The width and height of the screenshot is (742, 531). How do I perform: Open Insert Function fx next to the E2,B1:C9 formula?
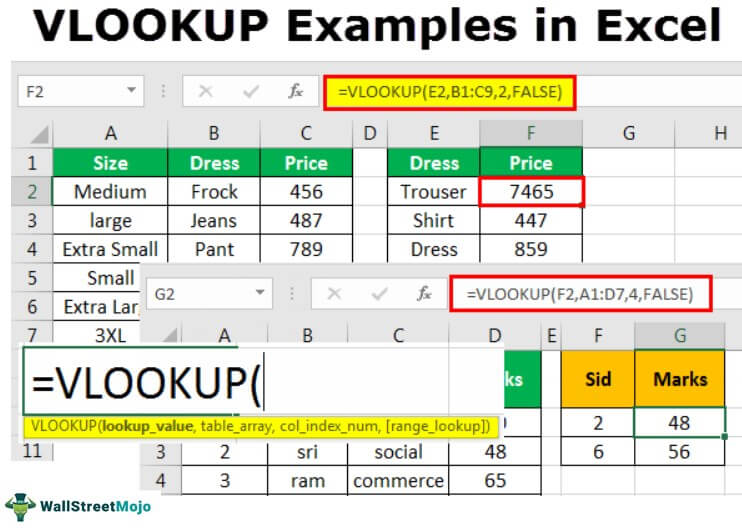click(296, 91)
